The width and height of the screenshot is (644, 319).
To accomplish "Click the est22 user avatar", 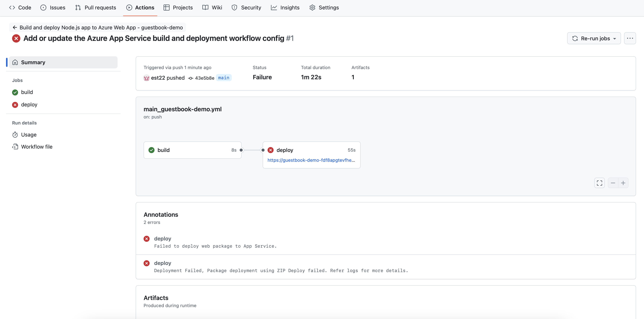I will pyautogui.click(x=146, y=78).
